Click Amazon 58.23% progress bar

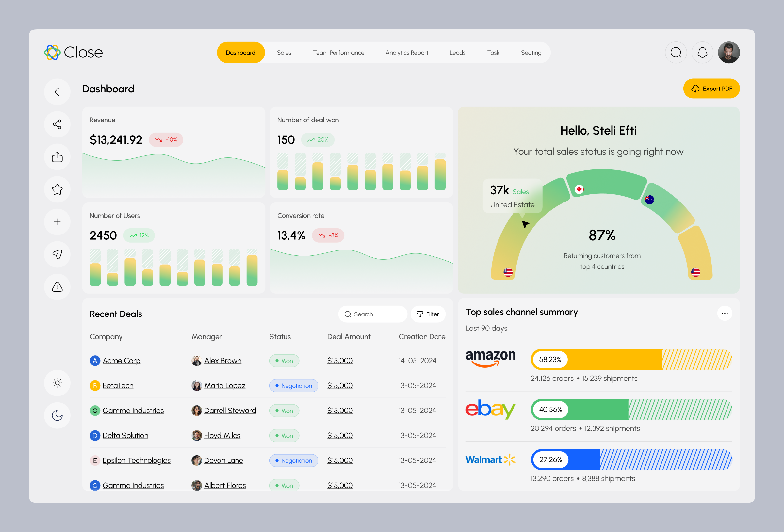tap(631, 359)
